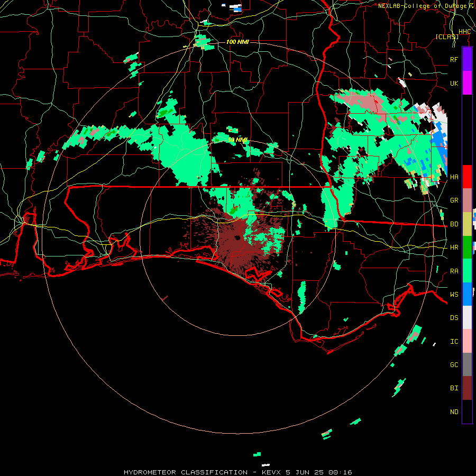Screen dimensions: 476x476
Task: Click the mint green RA swatch
Action: coord(467,271)
